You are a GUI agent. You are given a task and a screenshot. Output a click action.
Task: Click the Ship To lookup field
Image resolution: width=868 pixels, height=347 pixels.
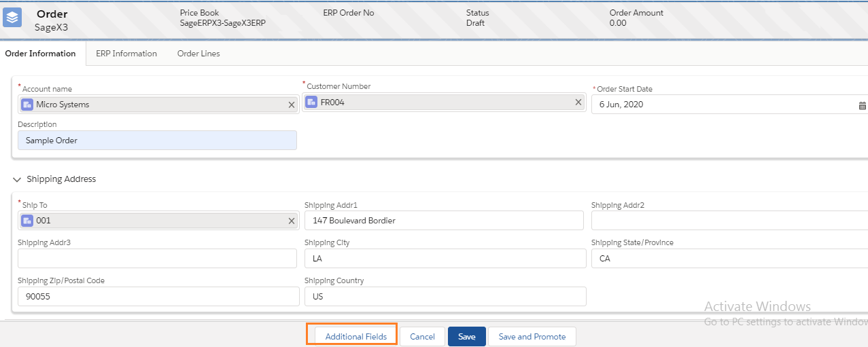pyautogui.click(x=158, y=221)
